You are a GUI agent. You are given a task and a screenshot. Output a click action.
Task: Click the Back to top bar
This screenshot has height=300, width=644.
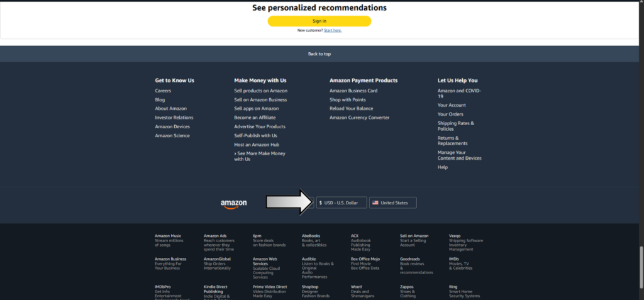click(319, 54)
